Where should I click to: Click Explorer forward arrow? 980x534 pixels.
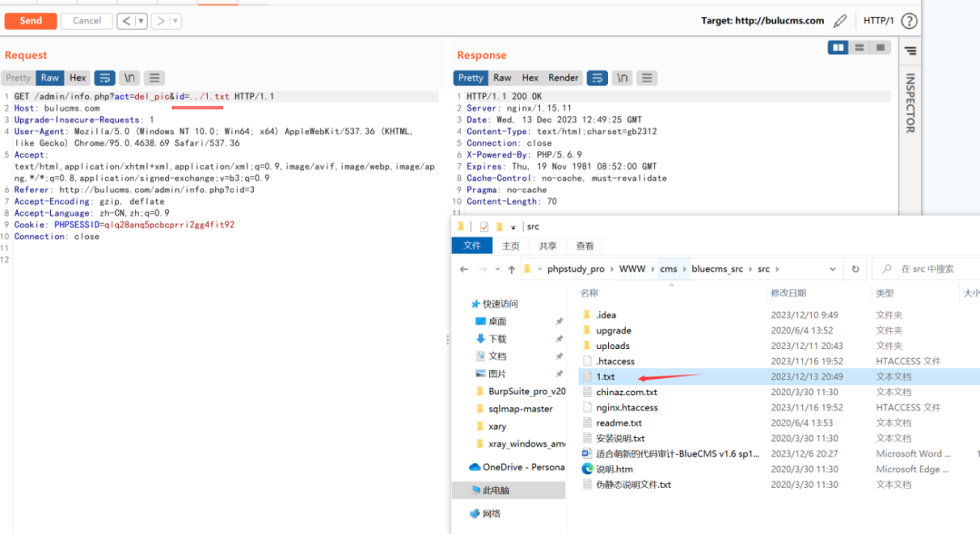pos(483,269)
